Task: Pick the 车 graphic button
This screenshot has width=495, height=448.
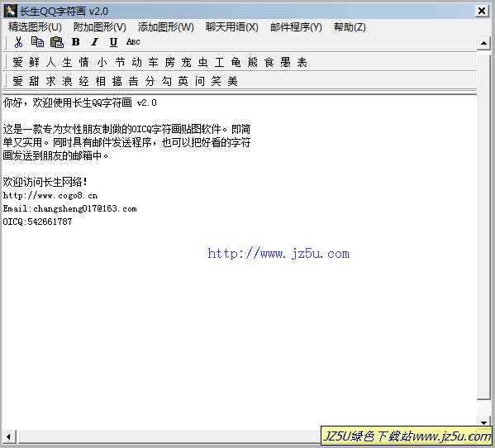Action: (153, 62)
